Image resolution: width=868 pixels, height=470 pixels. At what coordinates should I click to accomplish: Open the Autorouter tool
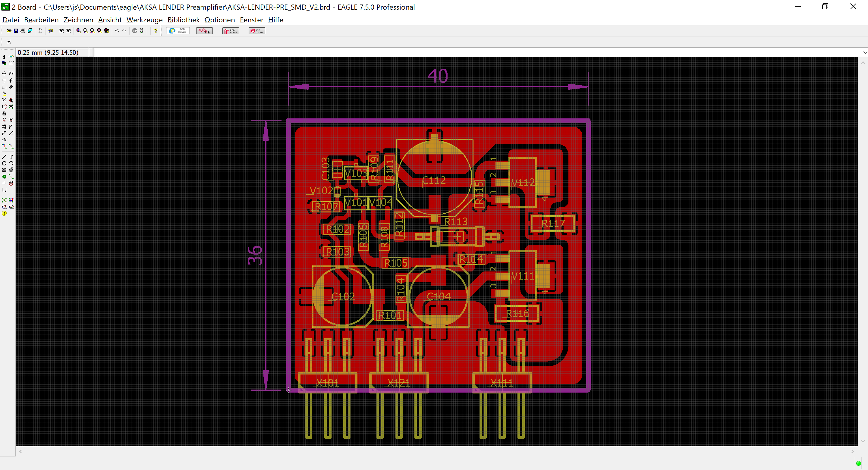coord(11,200)
